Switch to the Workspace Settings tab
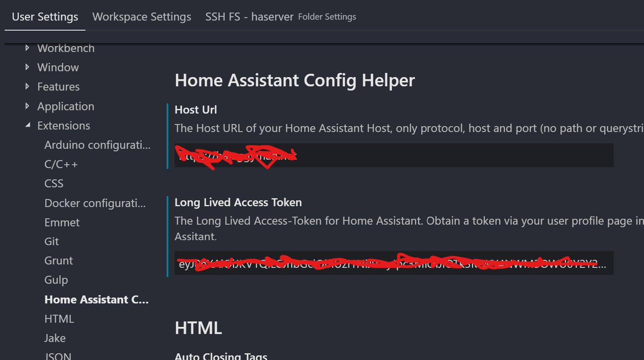Image resolution: width=644 pixels, height=360 pixels. (x=142, y=17)
